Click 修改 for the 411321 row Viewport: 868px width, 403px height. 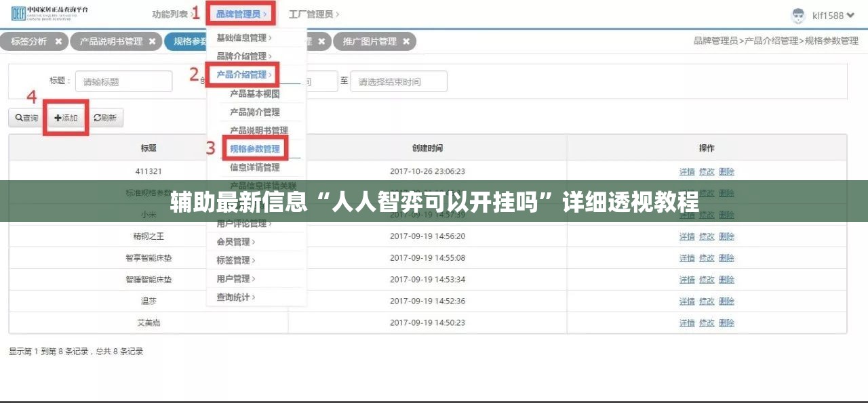click(x=707, y=171)
